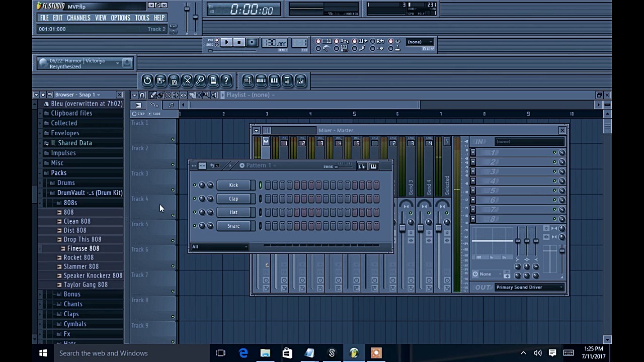Toggle mixer effect slot 5 enable LED

554,191
